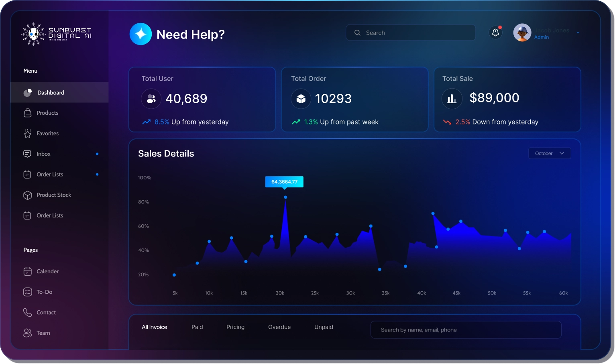Viewport: 615px width, 364px height.
Task: Switch to the Overdue invoice tab
Action: click(x=279, y=327)
